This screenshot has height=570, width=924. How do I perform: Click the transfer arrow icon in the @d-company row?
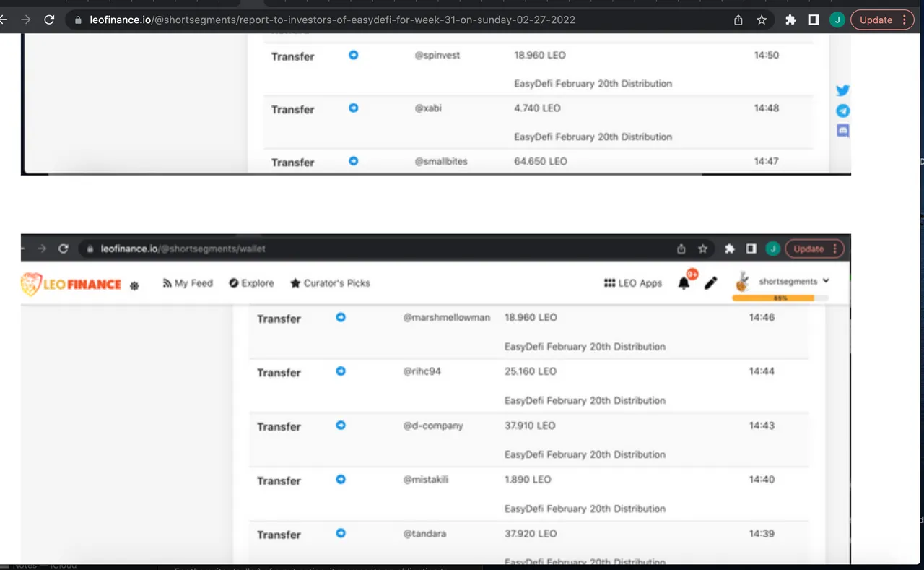[x=341, y=425]
